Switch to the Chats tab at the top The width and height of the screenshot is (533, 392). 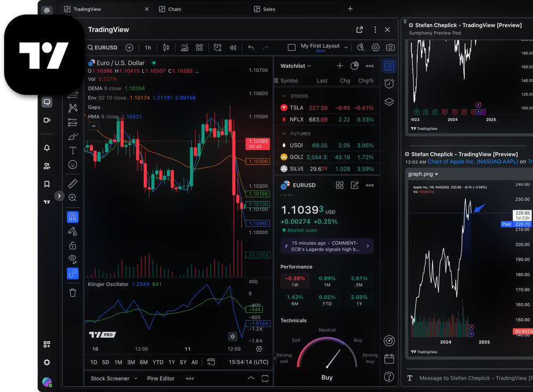click(175, 9)
